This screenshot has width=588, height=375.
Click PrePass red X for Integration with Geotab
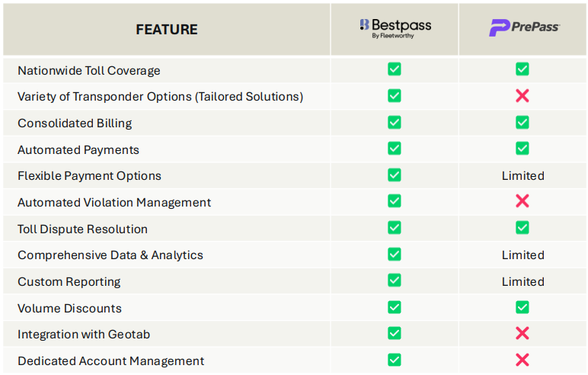pyautogui.click(x=522, y=333)
